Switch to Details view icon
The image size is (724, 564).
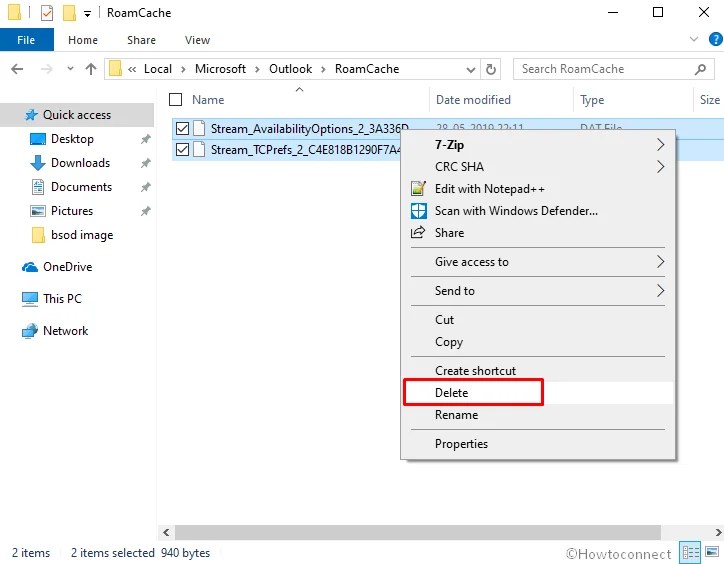click(x=691, y=552)
